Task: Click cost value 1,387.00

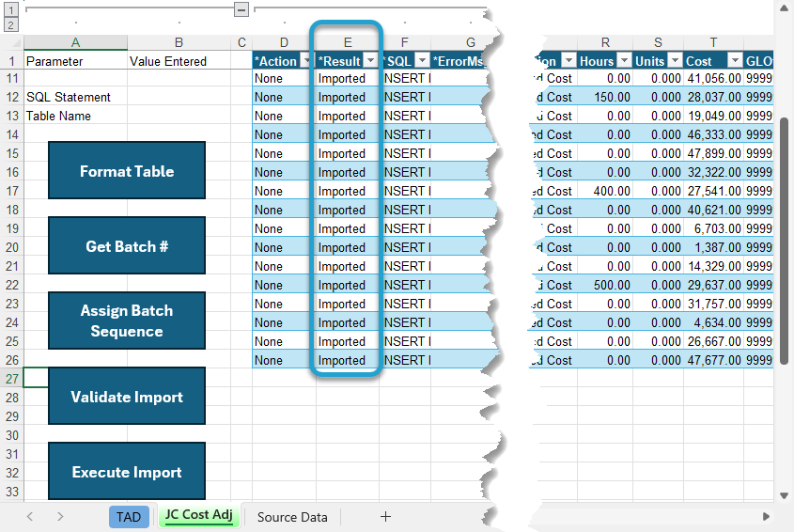Action: tap(713, 247)
